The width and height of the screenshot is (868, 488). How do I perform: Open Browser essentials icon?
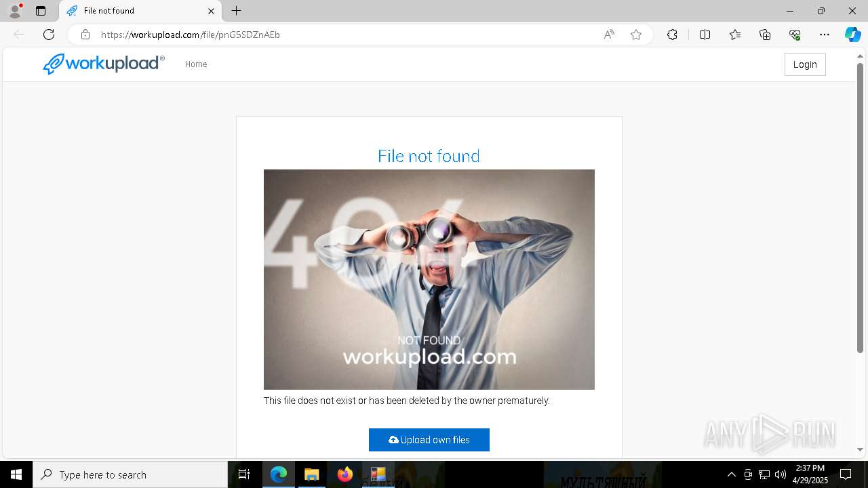795,35
